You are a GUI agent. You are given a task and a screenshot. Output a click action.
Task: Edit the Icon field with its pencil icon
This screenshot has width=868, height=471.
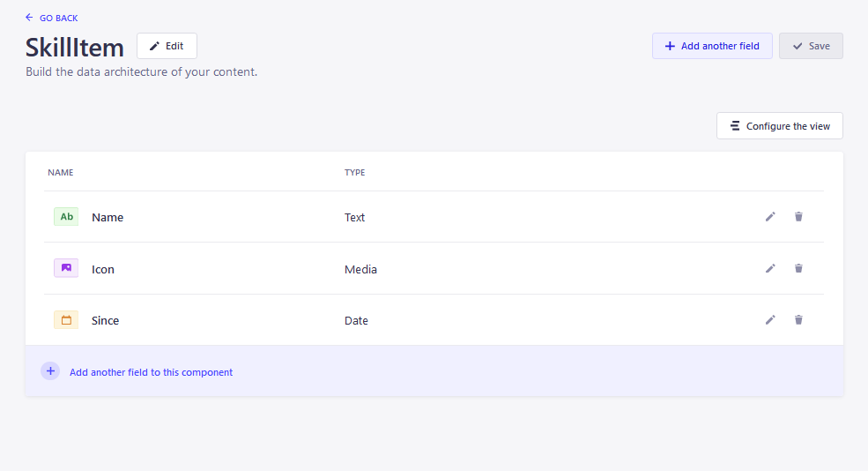click(x=770, y=268)
